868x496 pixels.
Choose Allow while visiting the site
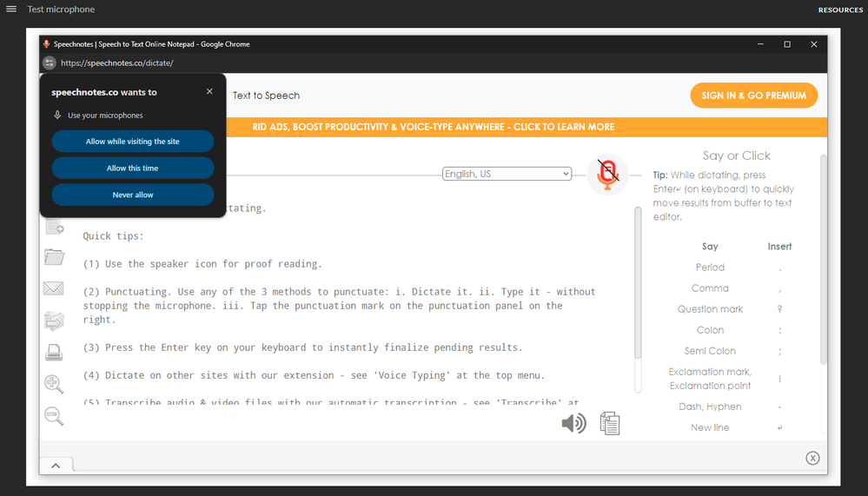click(x=133, y=142)
